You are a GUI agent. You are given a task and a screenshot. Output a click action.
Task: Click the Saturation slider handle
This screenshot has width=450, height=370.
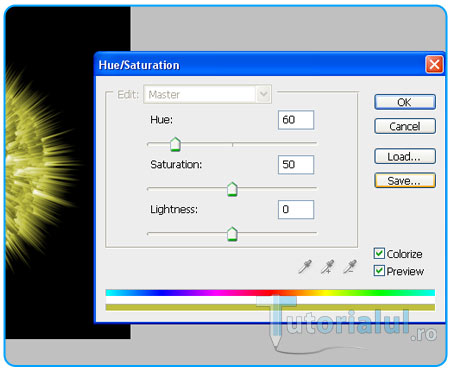point(232,189)
